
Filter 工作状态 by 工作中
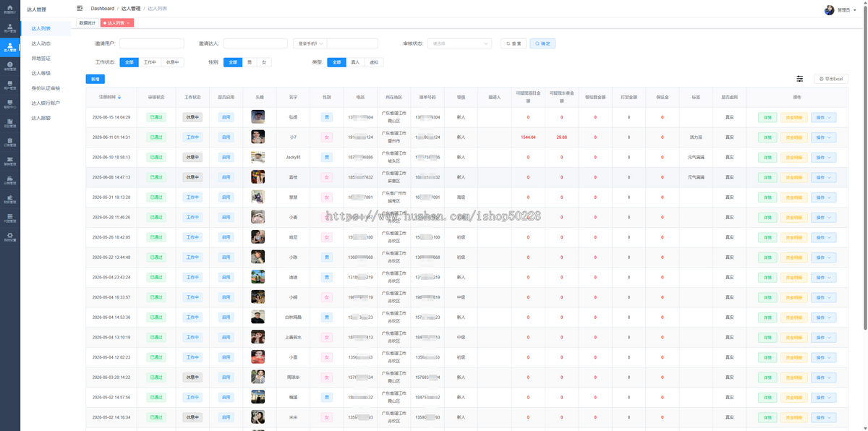[150, 62]
